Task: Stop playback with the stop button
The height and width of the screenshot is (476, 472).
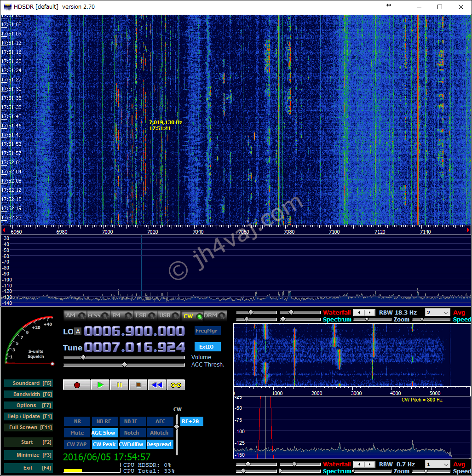Action: (138, 385)
